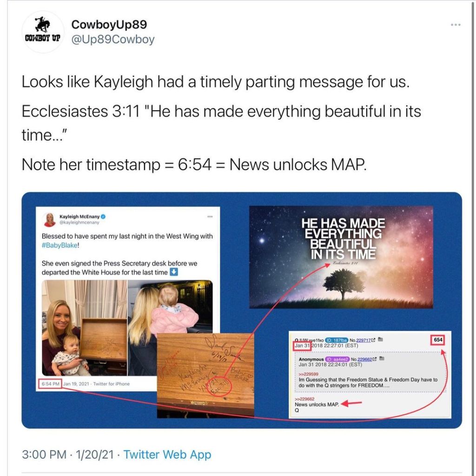Open the attached collage image
Screen dimensions: 476x476
coord(242,310)
